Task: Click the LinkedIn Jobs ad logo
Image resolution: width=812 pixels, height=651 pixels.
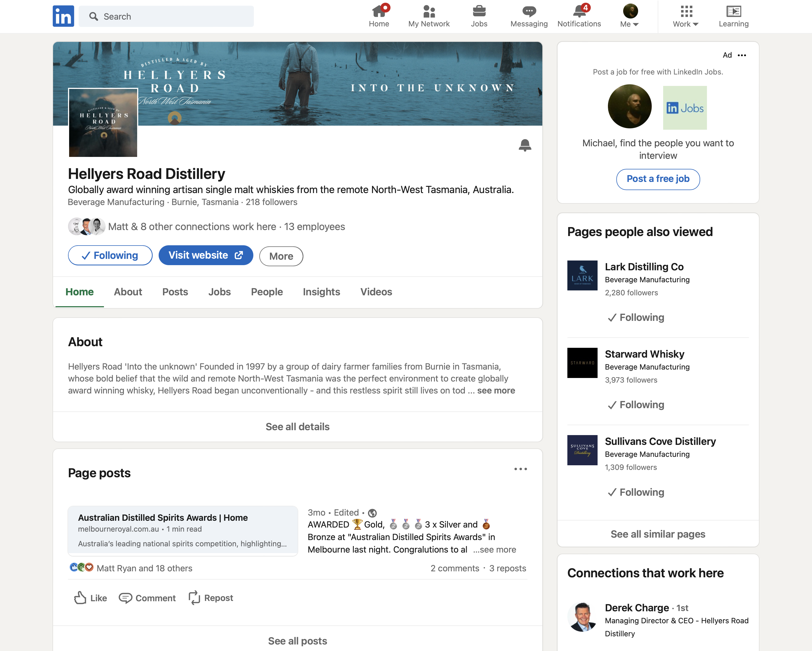Action: (x=685, y=108)
